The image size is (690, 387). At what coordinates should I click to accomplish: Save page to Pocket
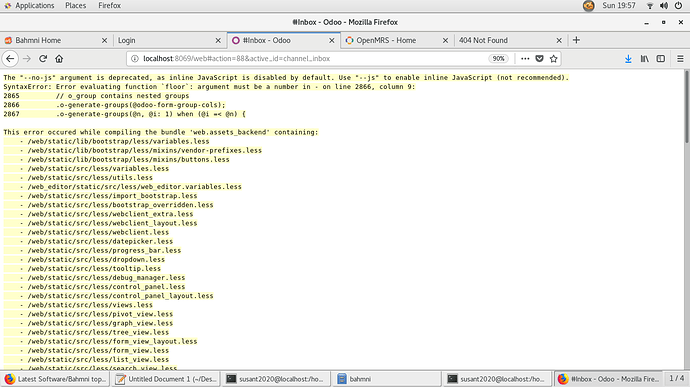(540, 59)
